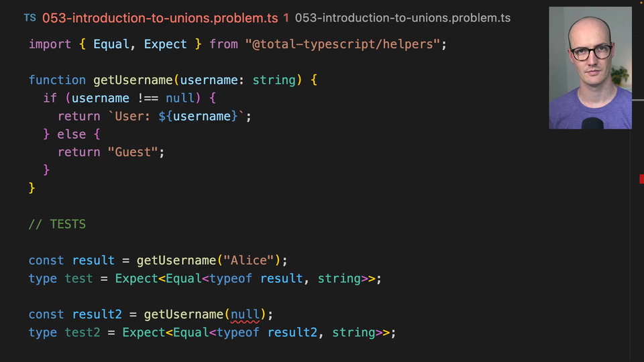The width and height of the screenshot is (644, 362).
Task: Click Equal inside the import braces
Action: (111, 44)
